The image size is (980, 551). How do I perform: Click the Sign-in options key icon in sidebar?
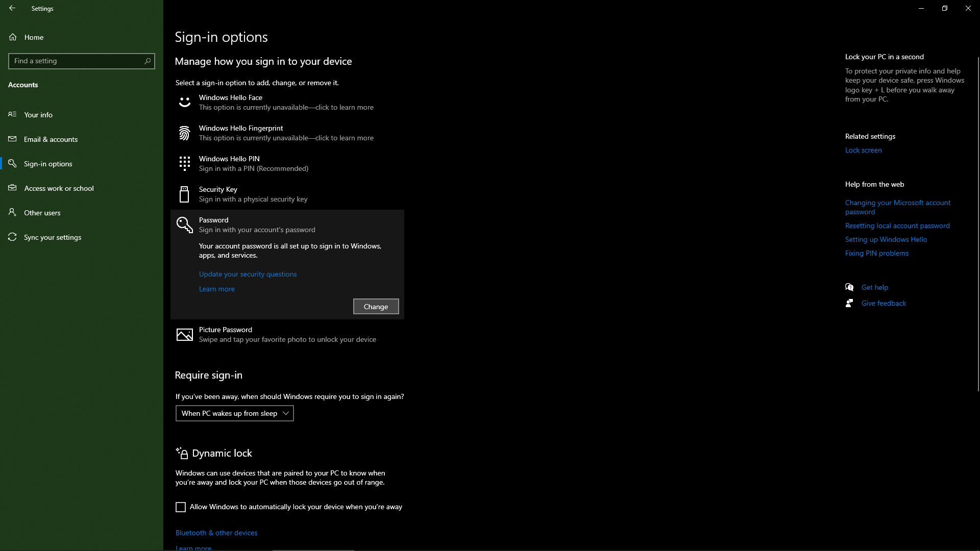(13, 163)
